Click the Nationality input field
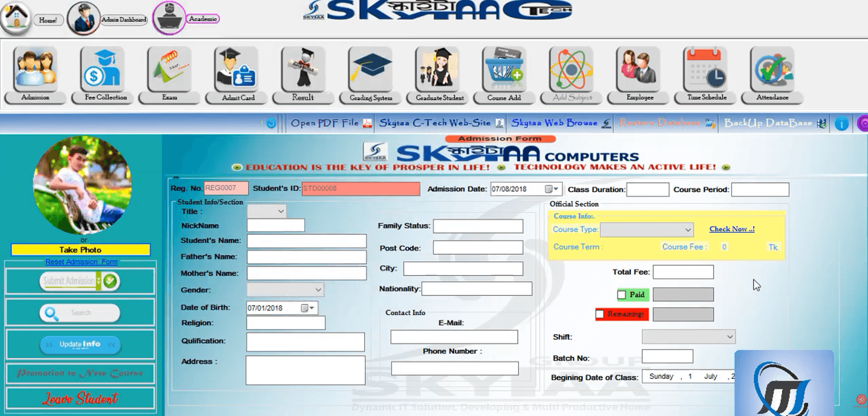 (x=477, y=289)
